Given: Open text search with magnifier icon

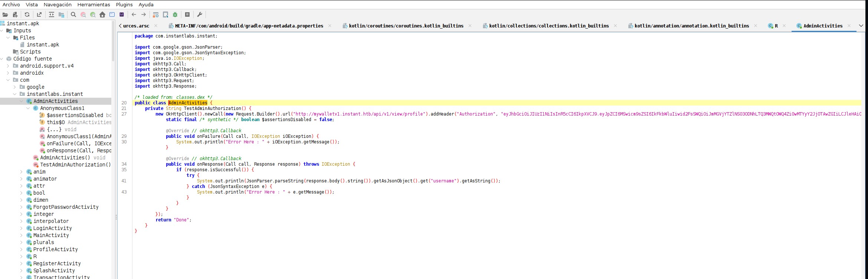Looking at the screenshot, I should (x=73, y=15).
